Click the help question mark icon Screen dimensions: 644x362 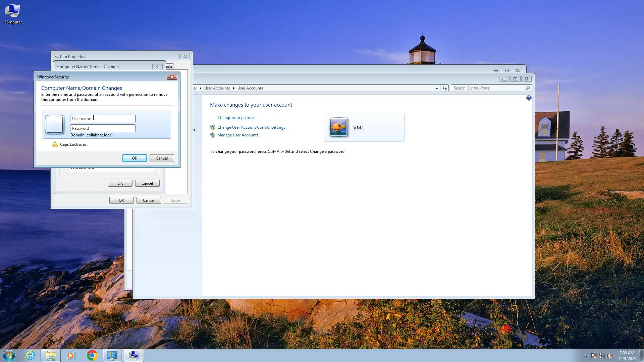[529, 98]
